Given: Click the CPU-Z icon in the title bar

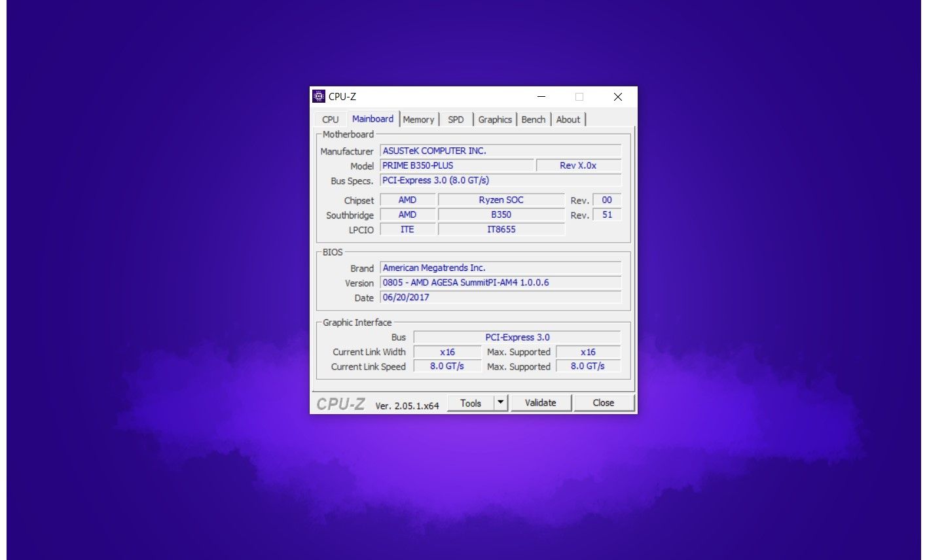Looking at the screenshot, I should tap(319, 96).
